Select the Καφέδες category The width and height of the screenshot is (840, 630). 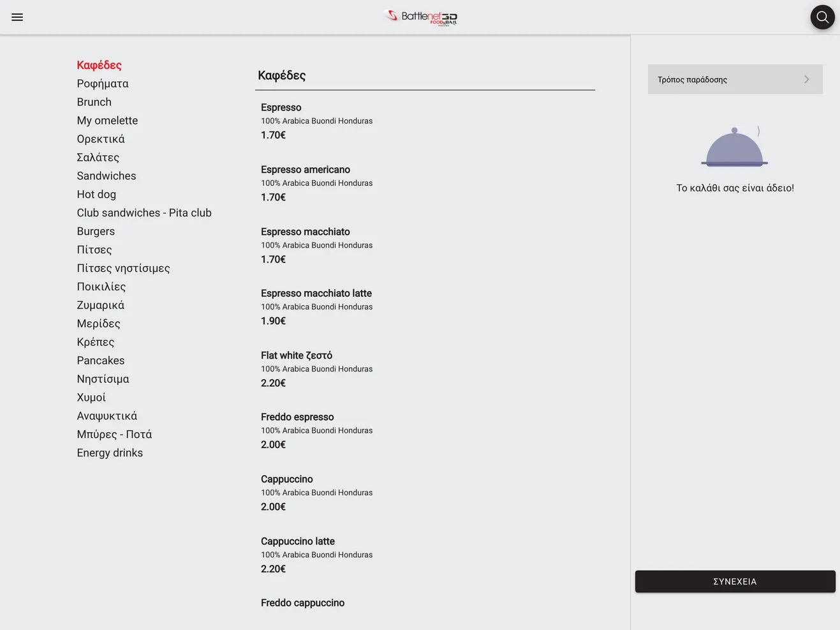pyautogui.click(x=99, y=65)
